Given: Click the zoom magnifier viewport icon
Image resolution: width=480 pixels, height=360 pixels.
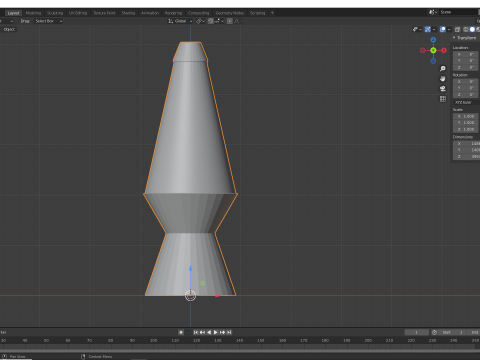Looking at the screenshot, I should click(x=443, y=69).
